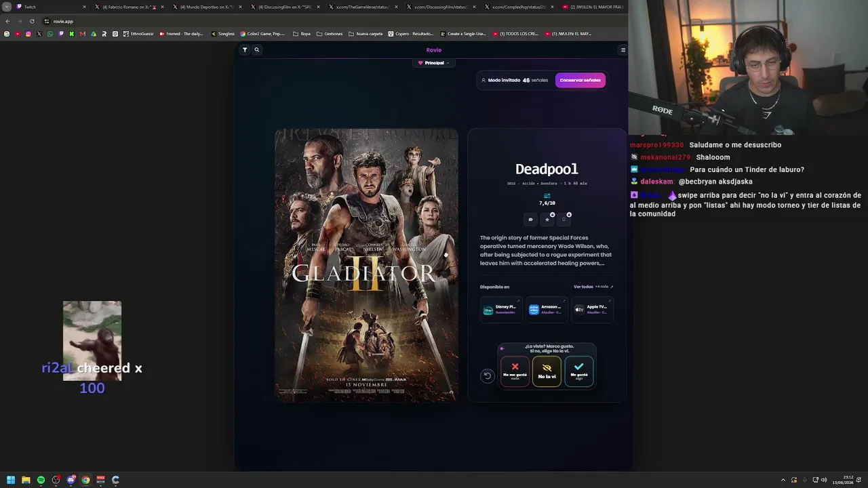Select the No la vi button
The height and width of the screenshot is (488, 868).
tap(547, 371)
